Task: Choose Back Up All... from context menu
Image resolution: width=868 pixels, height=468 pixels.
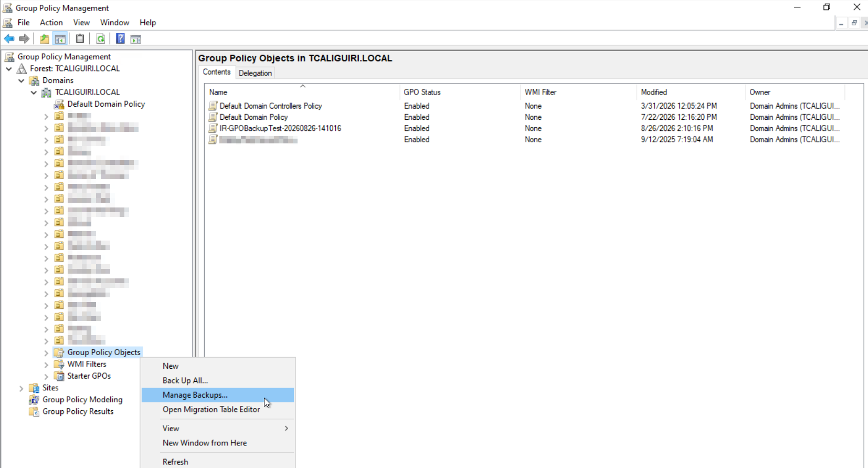Action: click(x=218, y=380)
